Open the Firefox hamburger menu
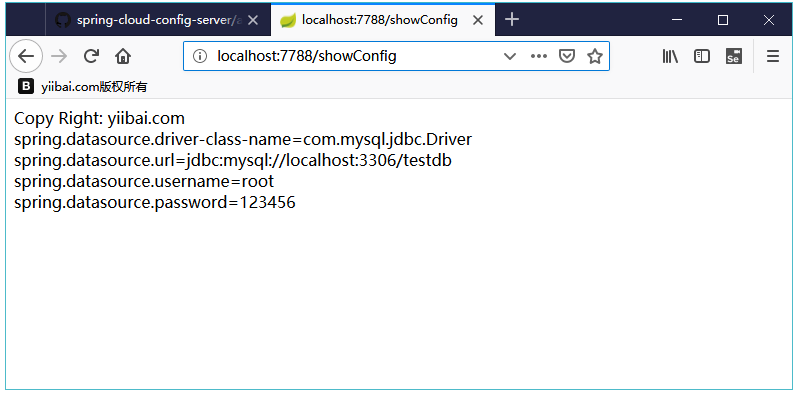798x393 pixels. coord(773,56)
